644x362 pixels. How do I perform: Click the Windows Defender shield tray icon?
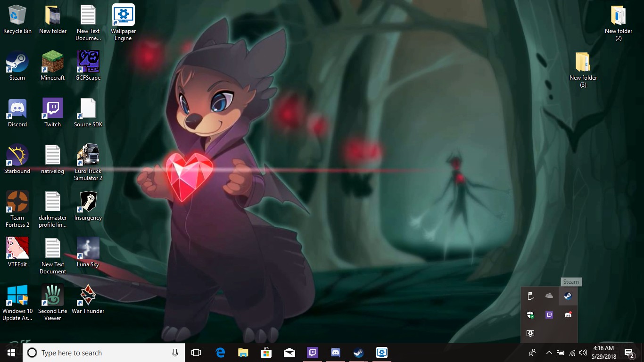click(530, 315)
